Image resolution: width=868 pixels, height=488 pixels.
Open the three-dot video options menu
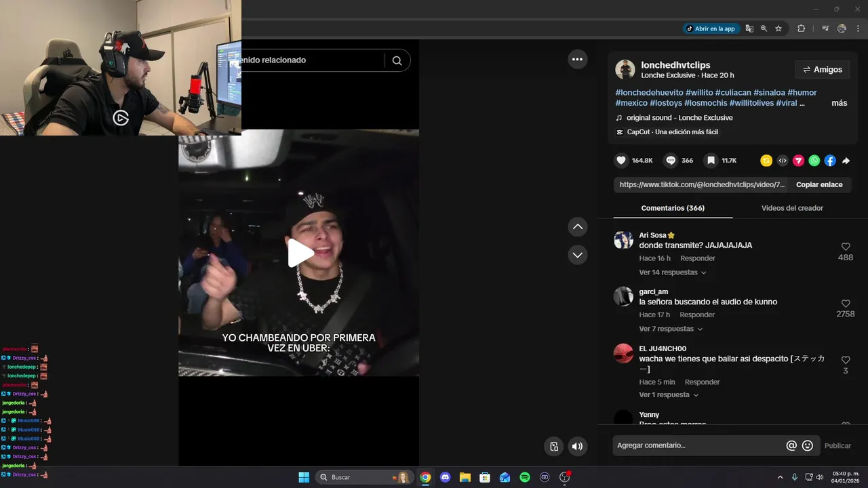click(x=577, y=60)
